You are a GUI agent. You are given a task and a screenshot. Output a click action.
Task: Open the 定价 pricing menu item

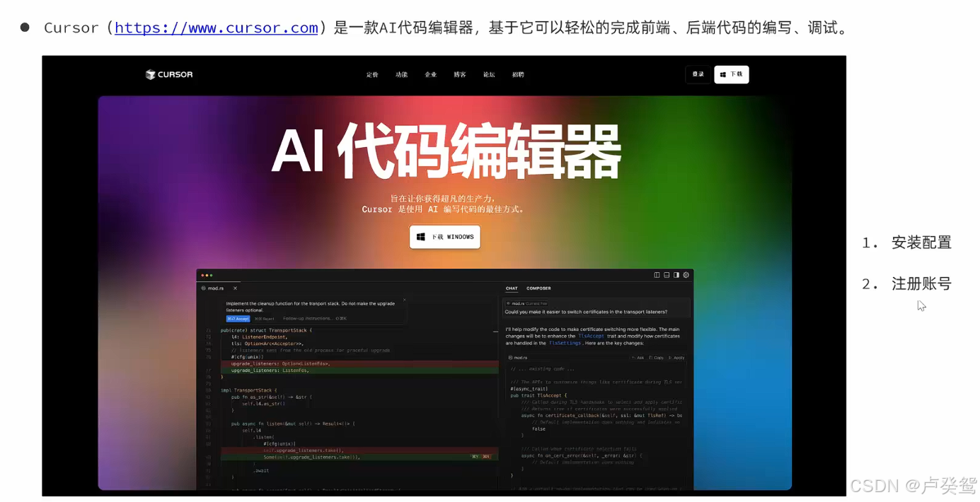pos(372,74)
